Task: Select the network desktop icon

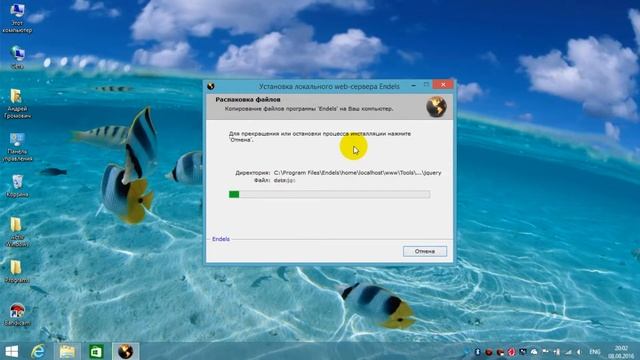Action: [x=18, y=57]
